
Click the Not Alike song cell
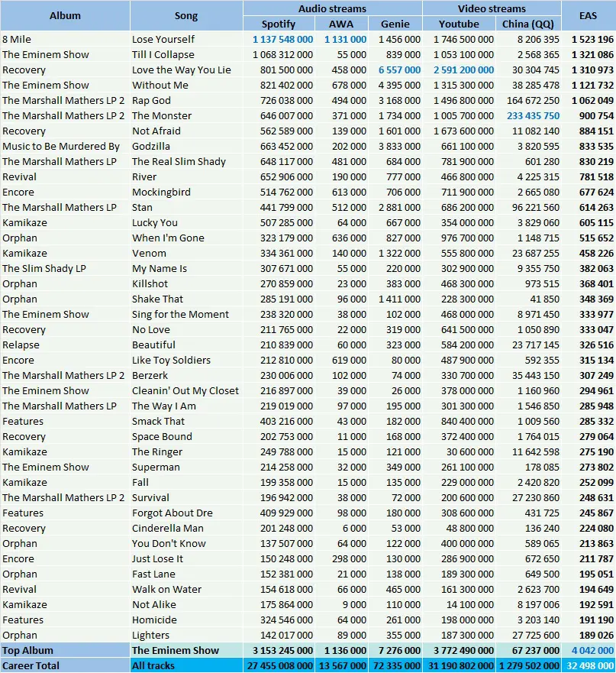point(186,605)
